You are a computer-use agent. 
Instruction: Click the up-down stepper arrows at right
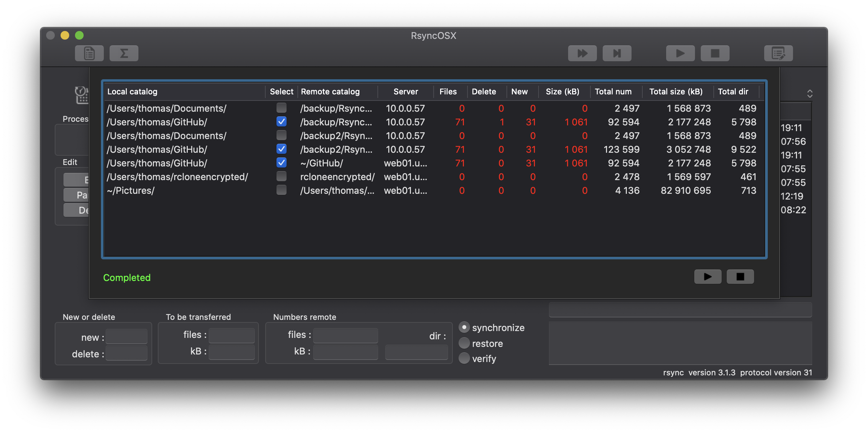click(x=810, y=94)
